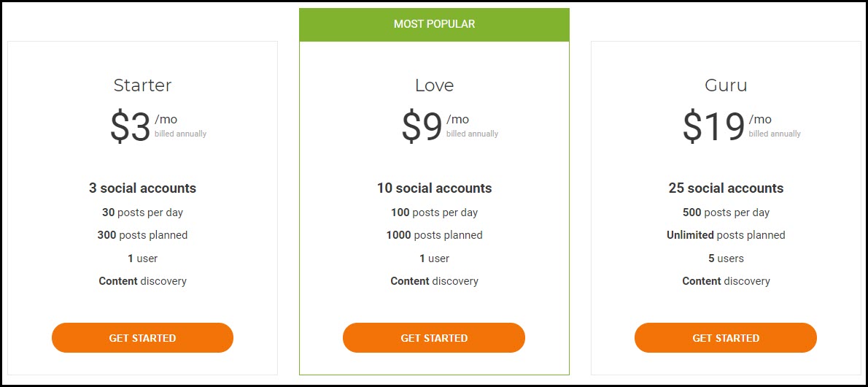Click billed annually under Guru price

[775, 134]
